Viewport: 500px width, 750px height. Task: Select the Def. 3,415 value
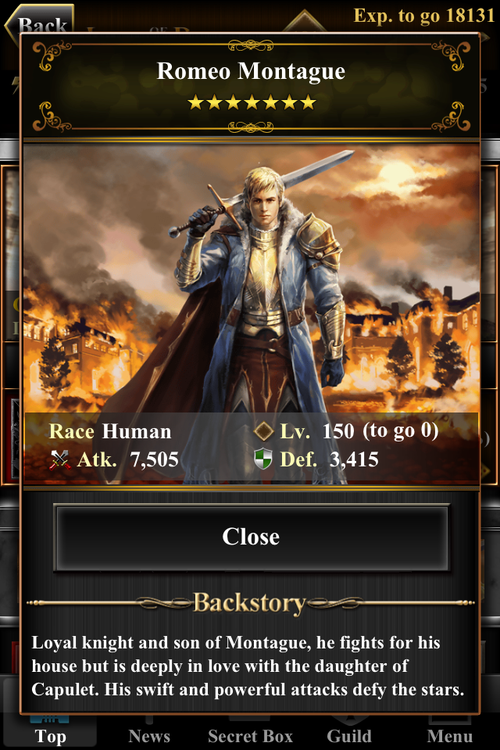click(x=329, y=460)
